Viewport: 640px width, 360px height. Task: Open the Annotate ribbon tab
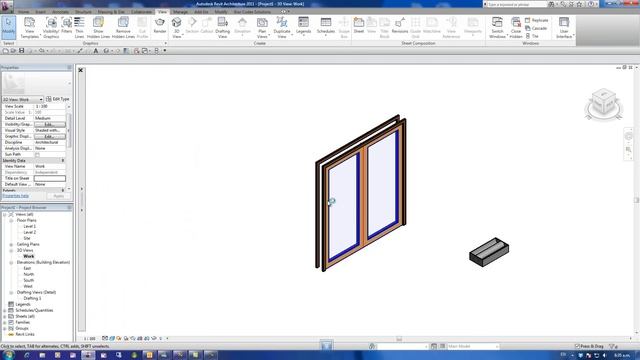pyautogui.click(x=60, y=12)
